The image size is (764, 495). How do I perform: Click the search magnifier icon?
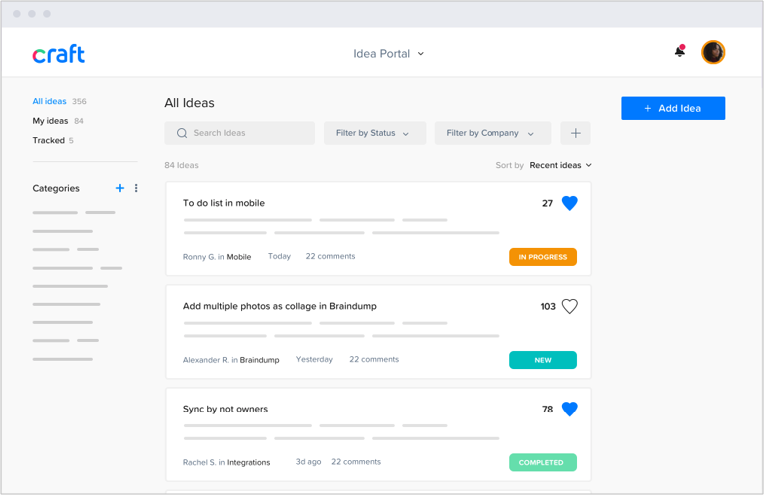click(182, 133)
